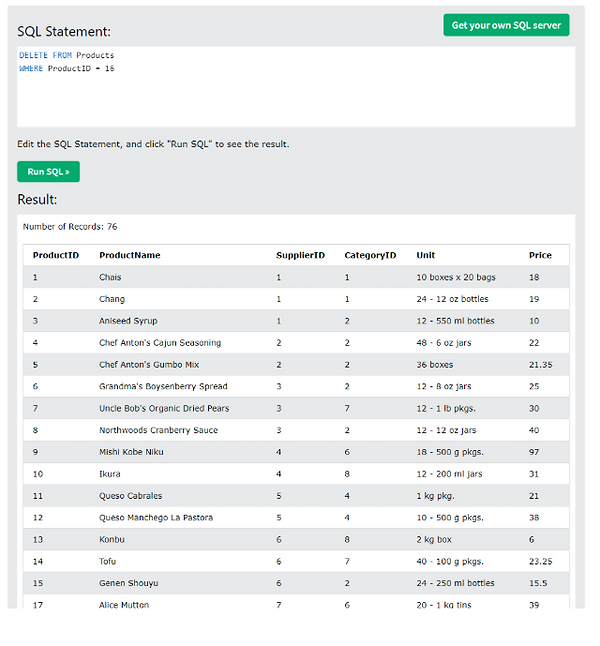Click Number of Records: 76 text
Viewport: 600px width, 646px height.
click(70, 227)
